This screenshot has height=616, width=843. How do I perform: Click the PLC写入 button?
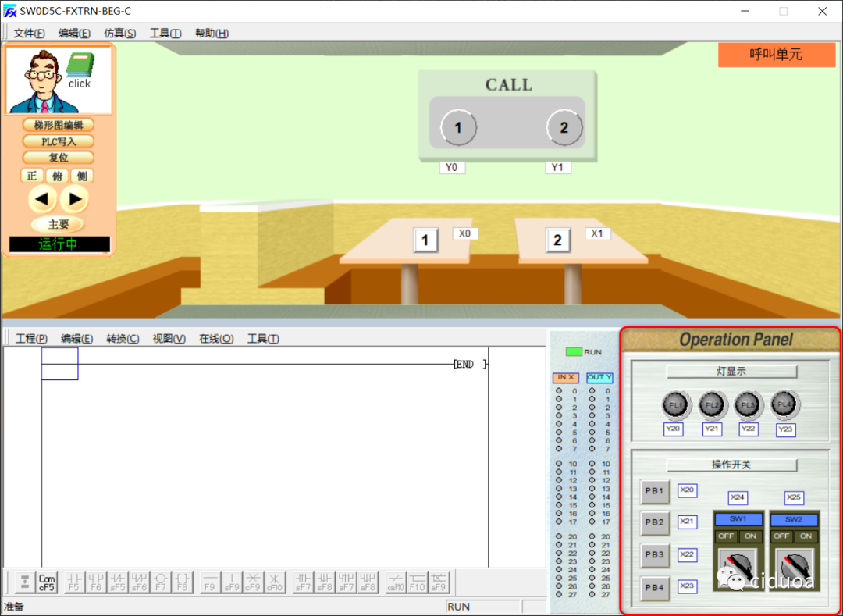pyautogui.click(x=59, y=141)
